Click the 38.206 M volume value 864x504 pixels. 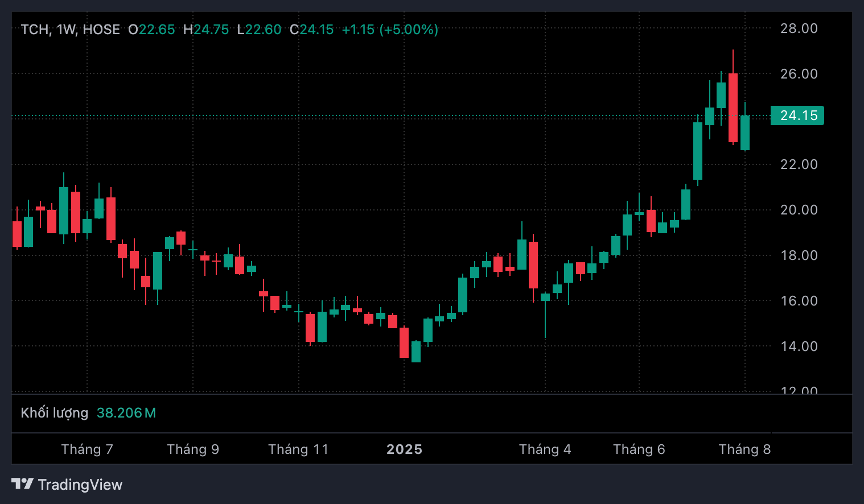tap(126, 413)
